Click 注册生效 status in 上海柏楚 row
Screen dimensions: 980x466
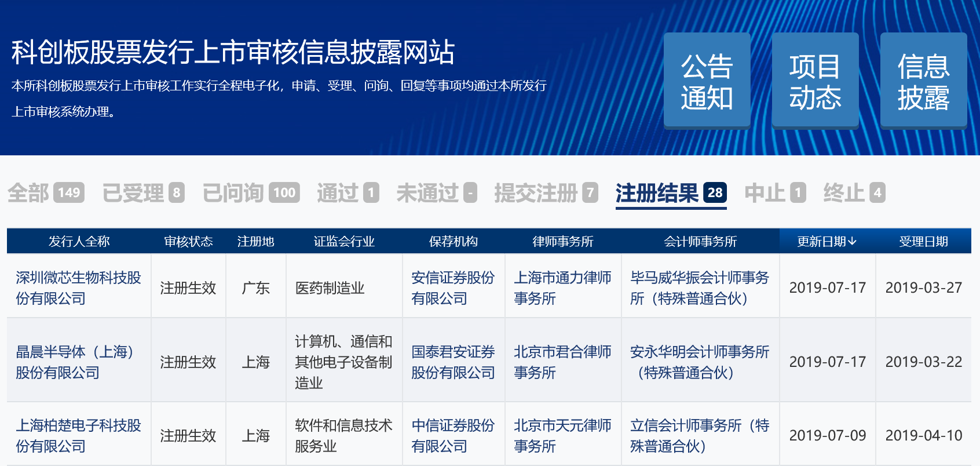pyautogui.click(x=188, y=436)
